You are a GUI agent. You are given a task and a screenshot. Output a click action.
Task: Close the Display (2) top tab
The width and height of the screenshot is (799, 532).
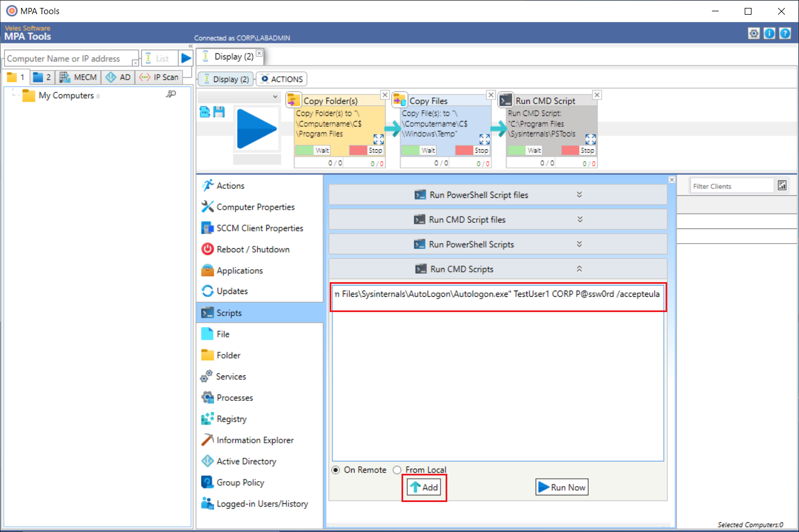(259, 53)
